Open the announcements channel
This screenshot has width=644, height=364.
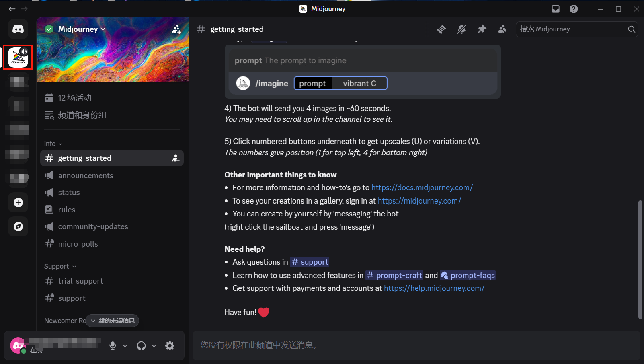pos(86,175)
